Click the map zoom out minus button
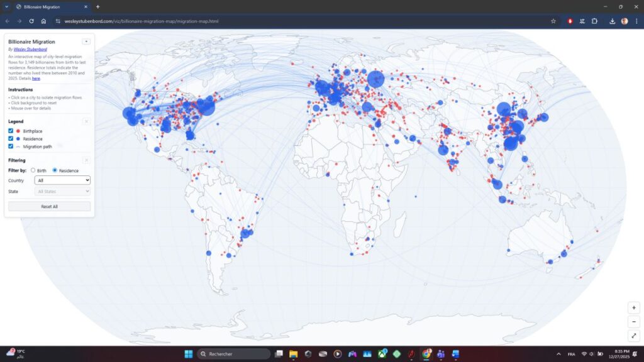Image resolution: width=644 pixels, height=362 pixels. pyautogui.click(x=634, y=322)
